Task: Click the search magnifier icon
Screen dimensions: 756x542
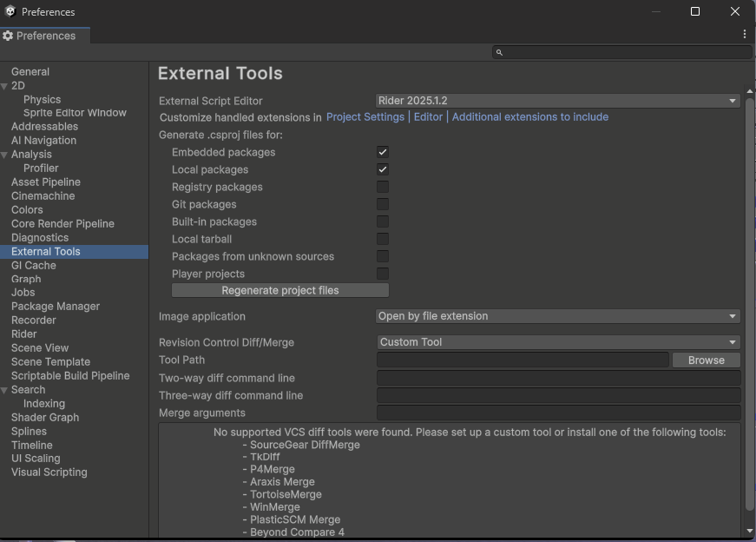Action: [499, 53]
